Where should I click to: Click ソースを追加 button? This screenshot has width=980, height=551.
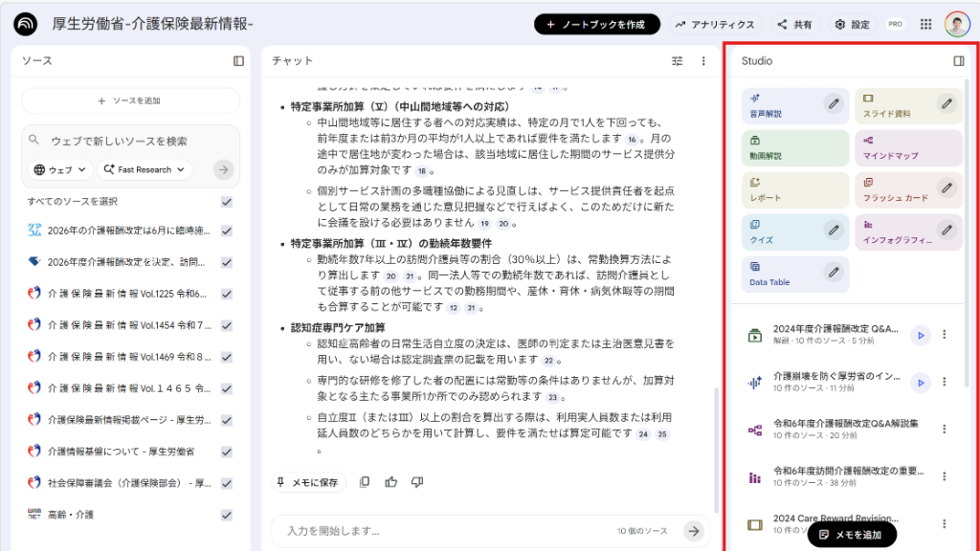point(130,100)
